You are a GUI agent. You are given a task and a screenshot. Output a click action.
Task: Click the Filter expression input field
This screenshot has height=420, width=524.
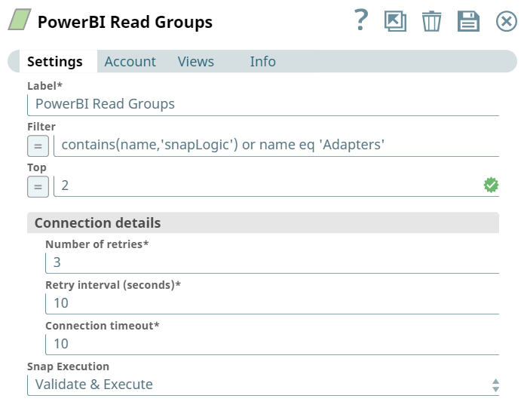pos(277,146)
